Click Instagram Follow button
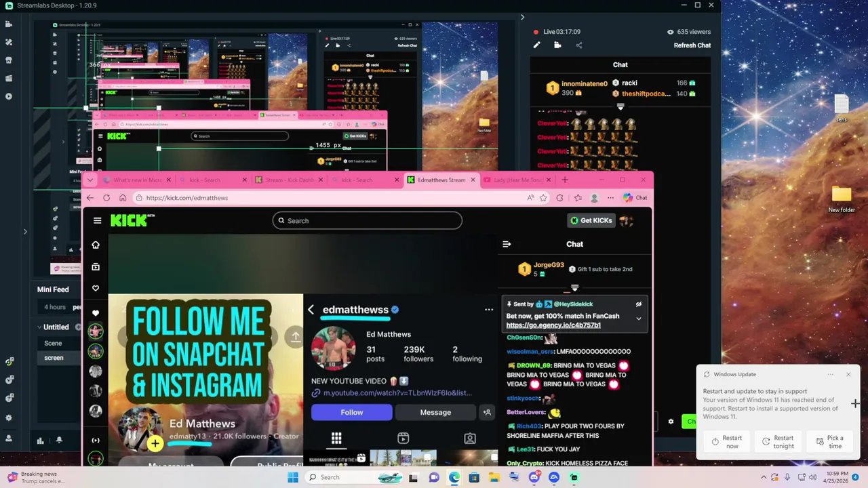 [351, 412]
